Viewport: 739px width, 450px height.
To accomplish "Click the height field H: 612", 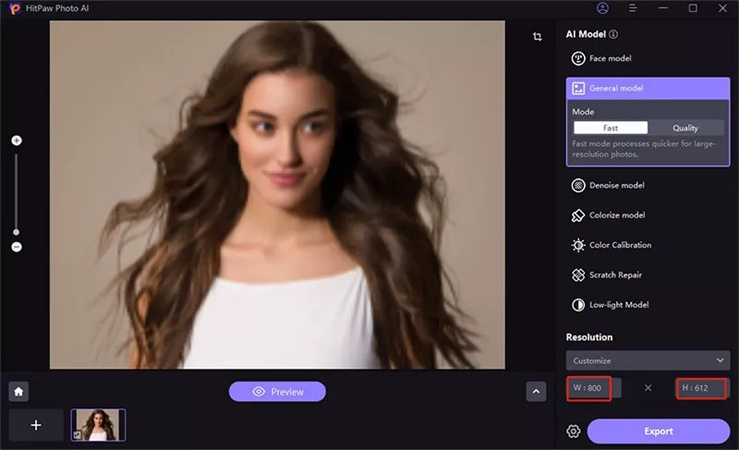I will [701, 388].
